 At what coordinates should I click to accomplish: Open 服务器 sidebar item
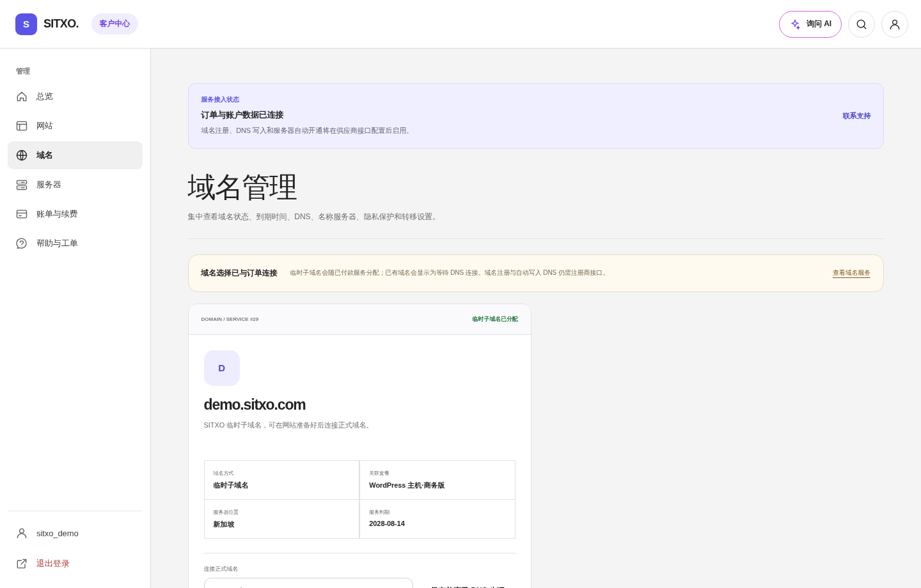pyautogui.click(x=75, y=185)
